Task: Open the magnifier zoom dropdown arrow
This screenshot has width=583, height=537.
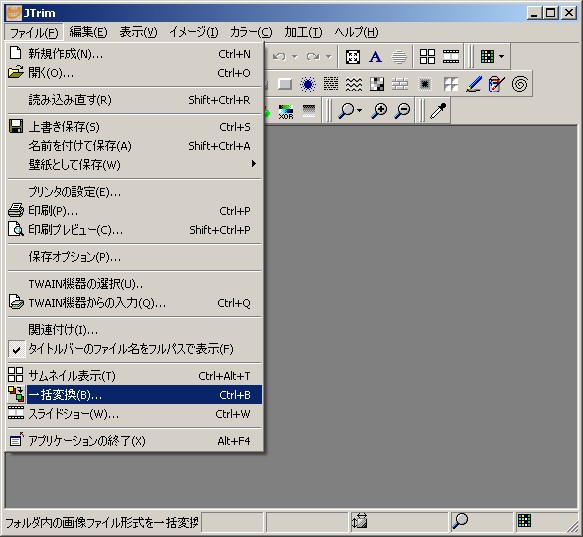Action: pos(360,110)
